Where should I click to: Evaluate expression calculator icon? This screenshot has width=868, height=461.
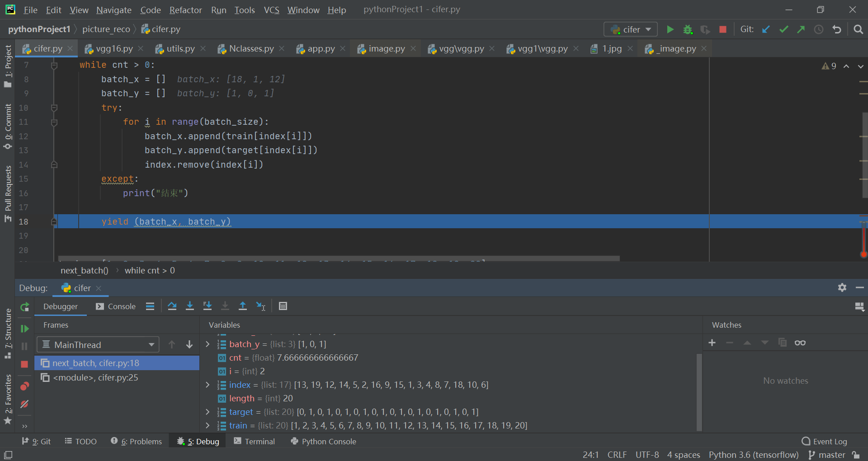283,306
